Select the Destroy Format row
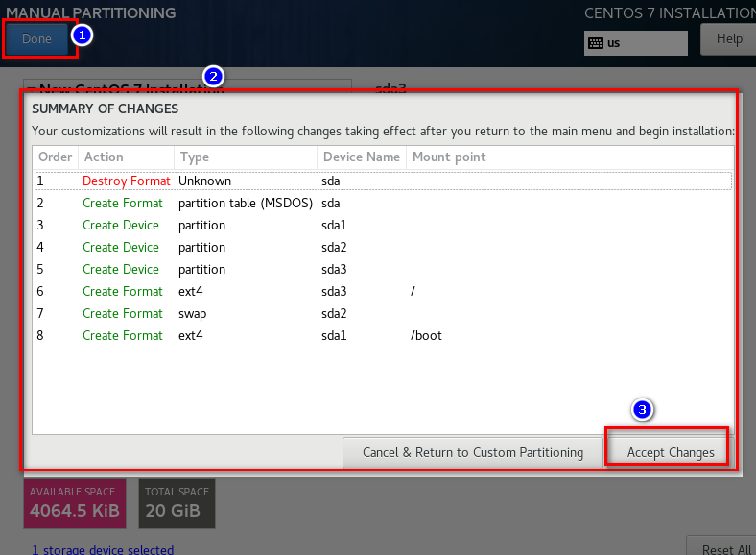This screenshot has width=756, height=555. 383,181
